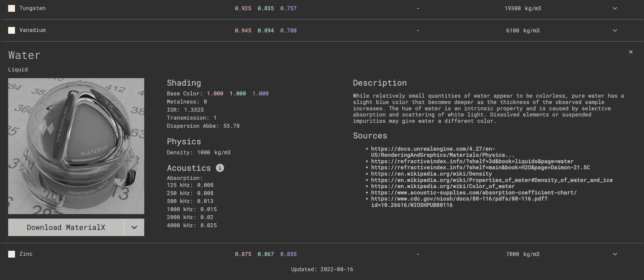Click the Sources section heading
This screenshot has height=280, width=644.
click(370, 136)
